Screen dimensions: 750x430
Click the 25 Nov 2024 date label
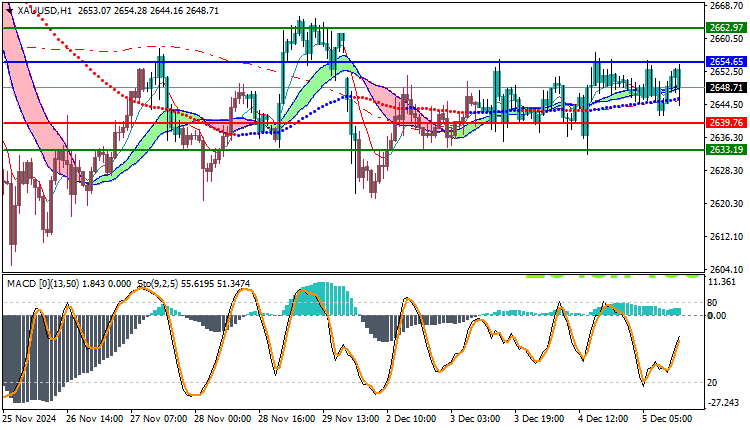[x=30, y=419]
